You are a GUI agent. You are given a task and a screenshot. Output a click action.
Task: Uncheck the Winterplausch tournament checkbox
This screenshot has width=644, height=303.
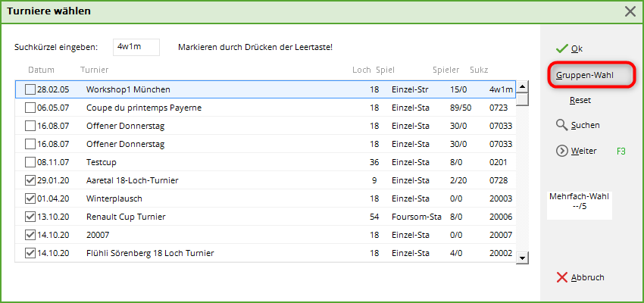[30, 198]
